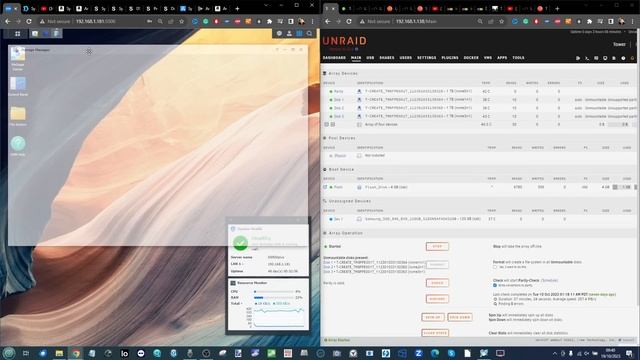Open Zoom from the Windows taskbar
Viewport: 640px width, 360px height.
[418, 353]
